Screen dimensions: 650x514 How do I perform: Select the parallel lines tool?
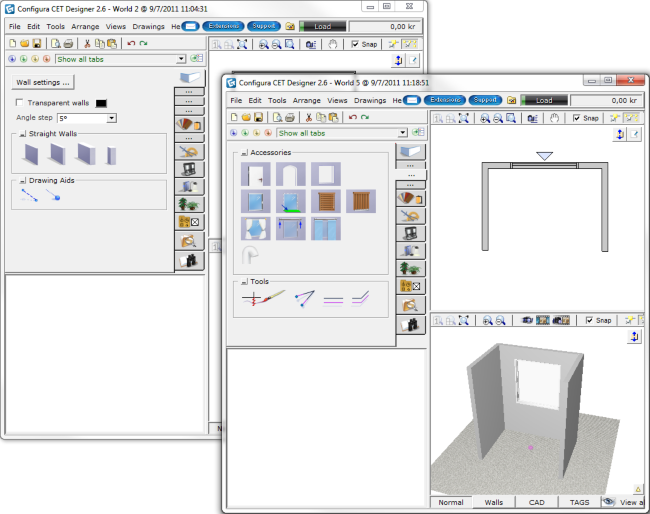[x=333, y=300]
